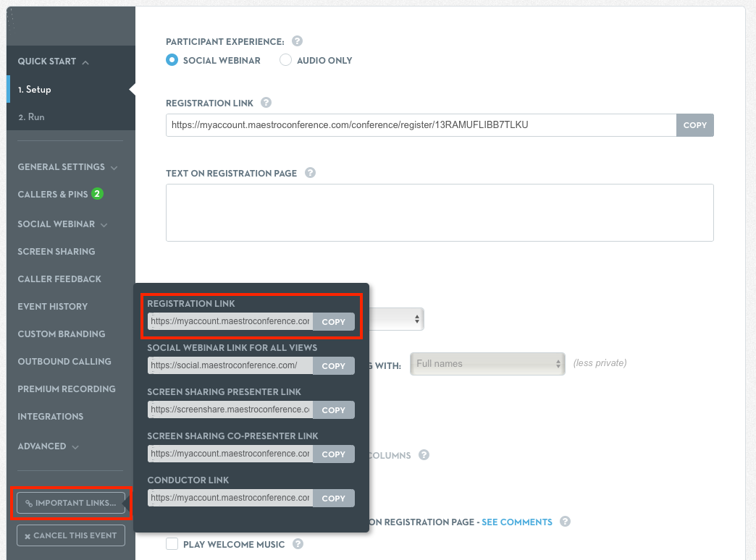Expand General Settings menu
Screen dimensions: 756x560
[114, 168]
